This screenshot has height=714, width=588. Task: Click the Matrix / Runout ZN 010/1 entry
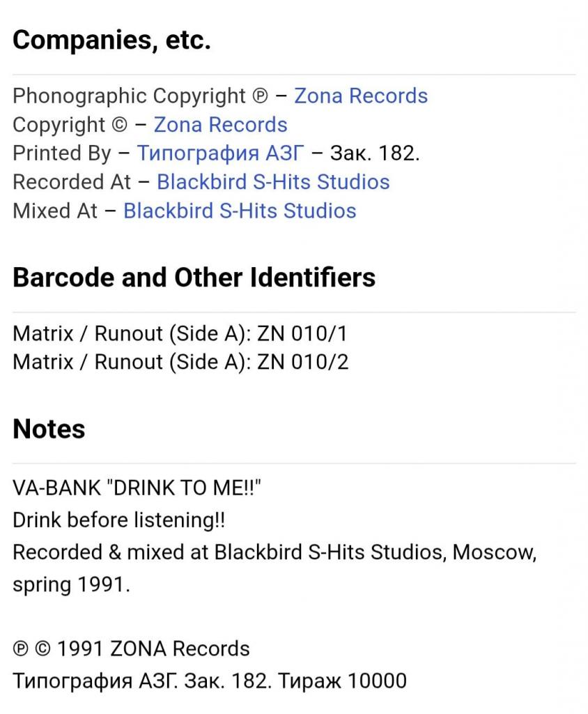point(180,333)
